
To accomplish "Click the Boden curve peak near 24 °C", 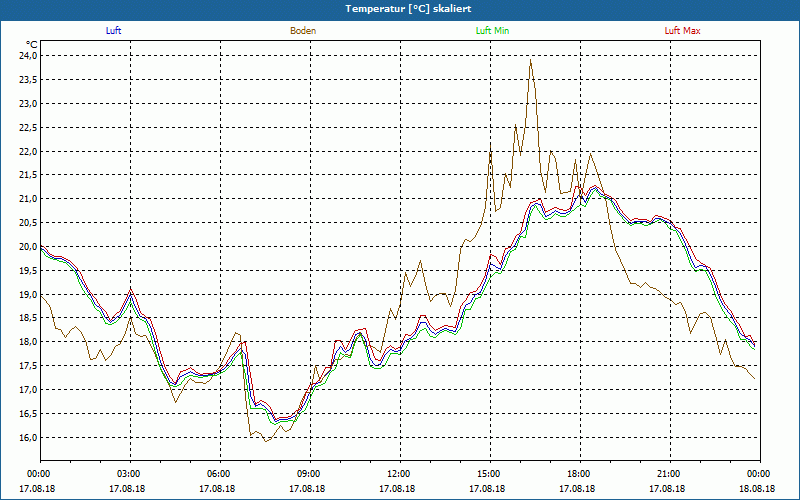I will pyautogui.click(x=531, y=60).
